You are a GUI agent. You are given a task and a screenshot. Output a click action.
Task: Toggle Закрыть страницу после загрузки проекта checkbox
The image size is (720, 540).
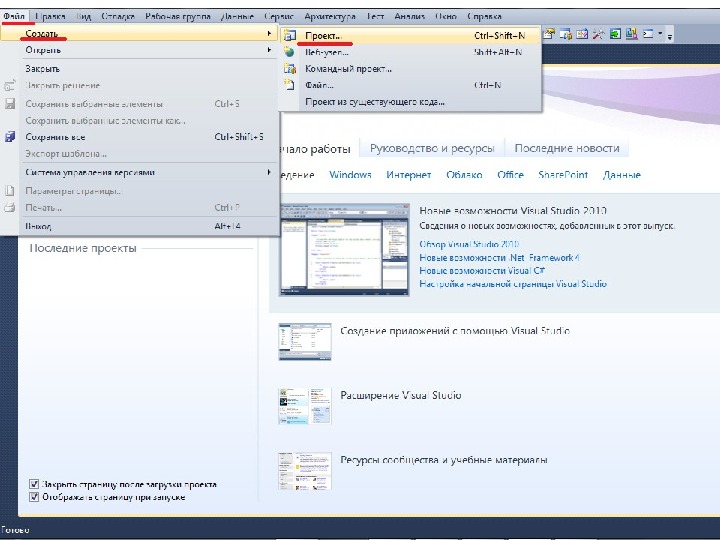(x=34, y=484)
